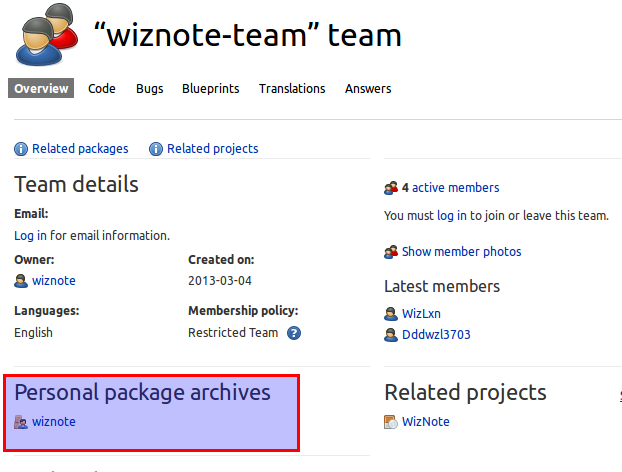
Task: Click the wiznote-team logo icon
Action: coord(47,34)
